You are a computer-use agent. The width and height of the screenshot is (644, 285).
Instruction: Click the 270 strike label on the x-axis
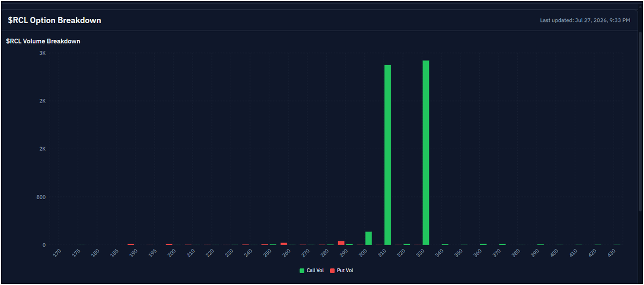click(305, 253)
